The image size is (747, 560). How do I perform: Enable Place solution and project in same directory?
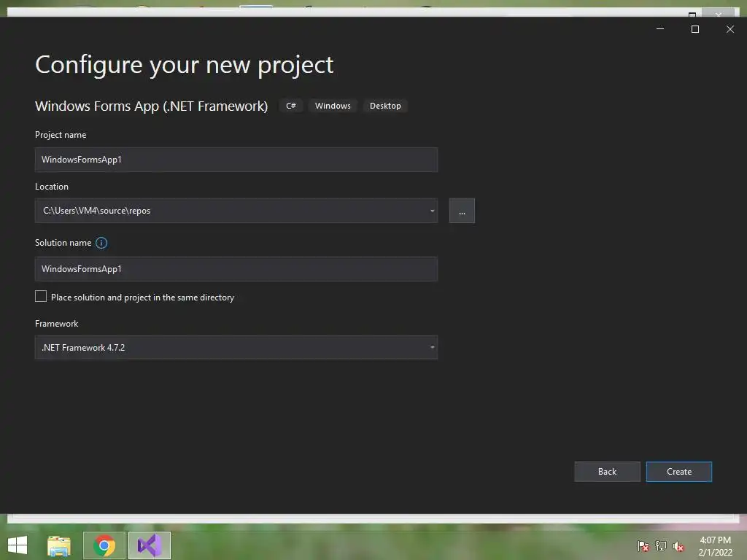[x=41, y=296]
